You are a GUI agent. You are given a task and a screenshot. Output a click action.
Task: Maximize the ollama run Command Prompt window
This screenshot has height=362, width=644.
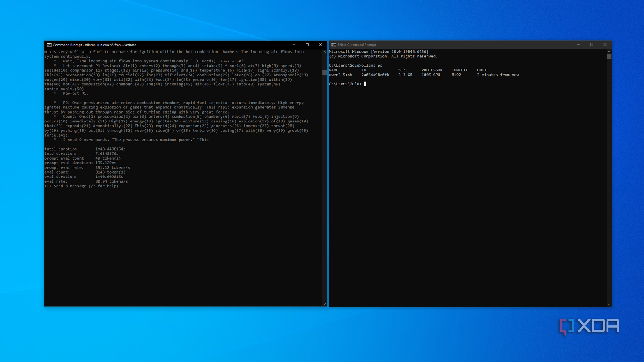click(x=307, y=45)
